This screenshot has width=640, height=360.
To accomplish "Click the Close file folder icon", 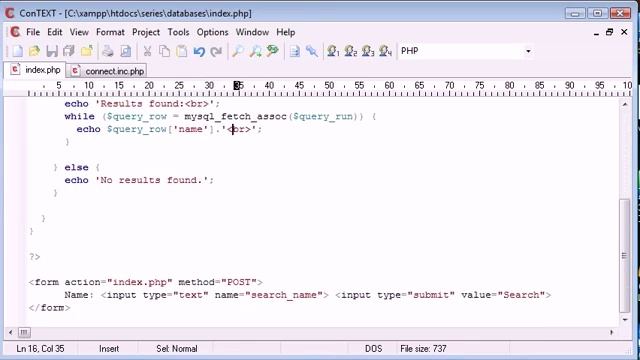I will pyautogui.click(x=87, y=51).
